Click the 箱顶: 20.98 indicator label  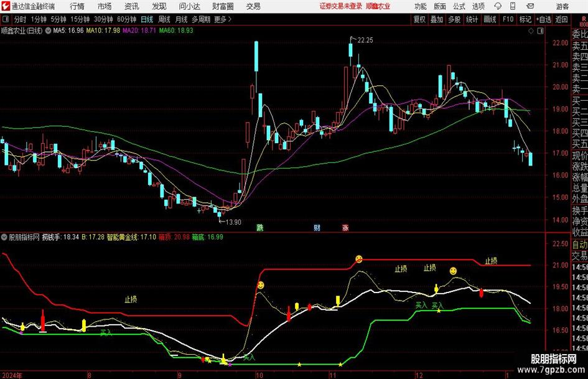[x=174, y=237]
